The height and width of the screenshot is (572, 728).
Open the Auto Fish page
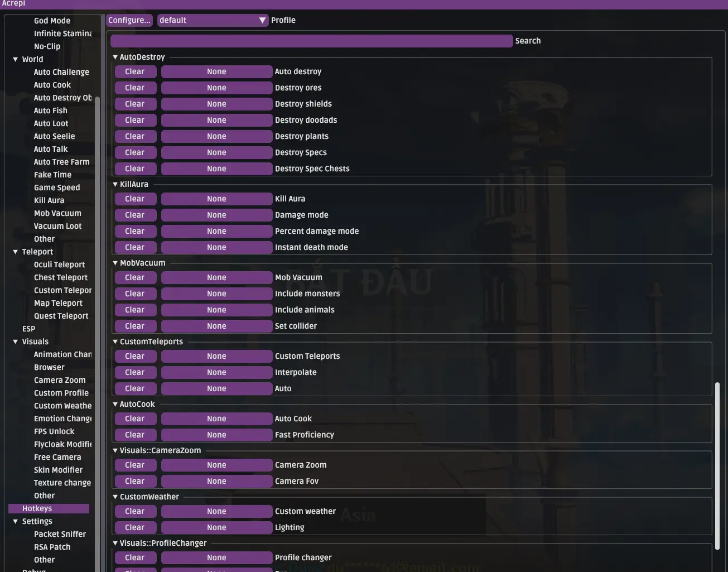[x=50, y=110]
